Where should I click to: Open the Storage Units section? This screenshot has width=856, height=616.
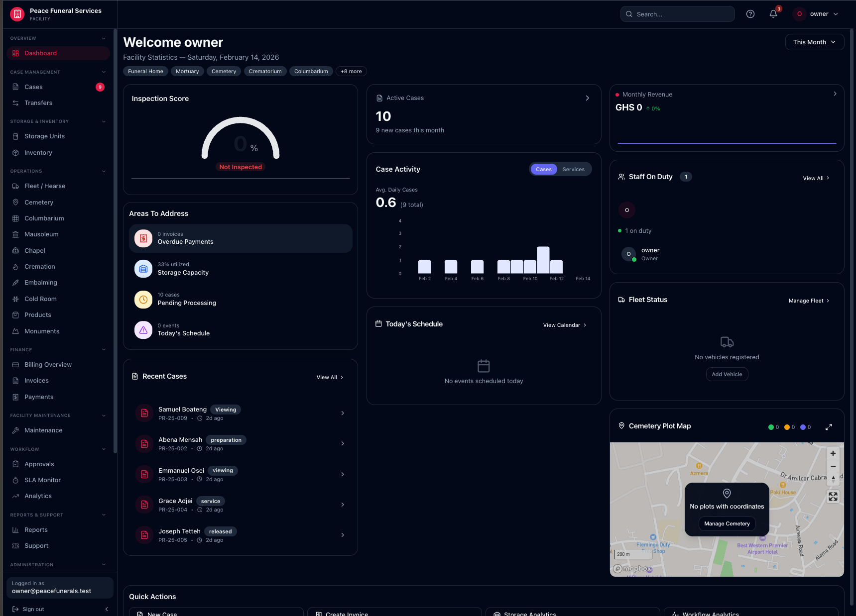(x=44, y=136)
